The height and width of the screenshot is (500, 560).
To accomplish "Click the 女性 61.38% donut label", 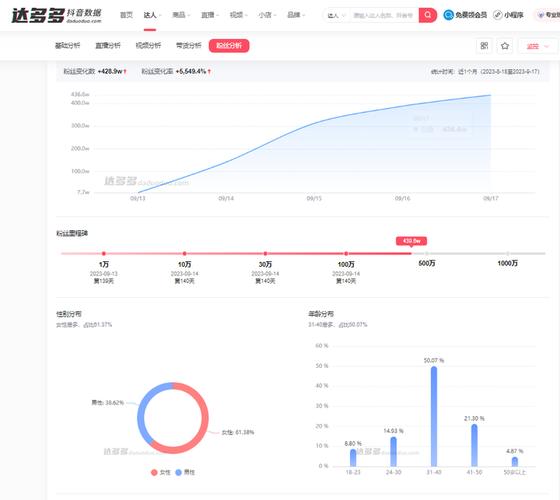I will [x=238, y=432].
